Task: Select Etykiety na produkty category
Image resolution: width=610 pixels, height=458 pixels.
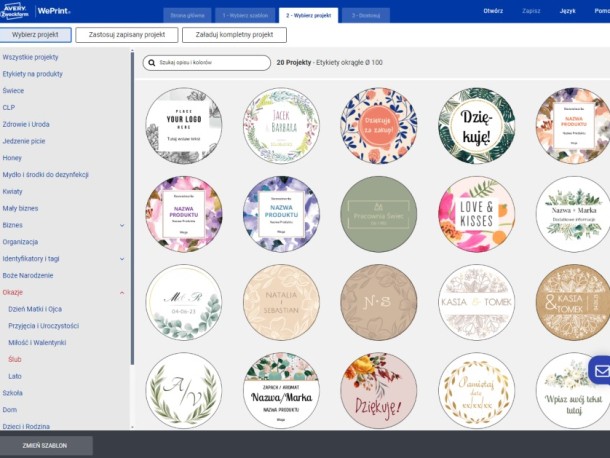Action: 32,74
